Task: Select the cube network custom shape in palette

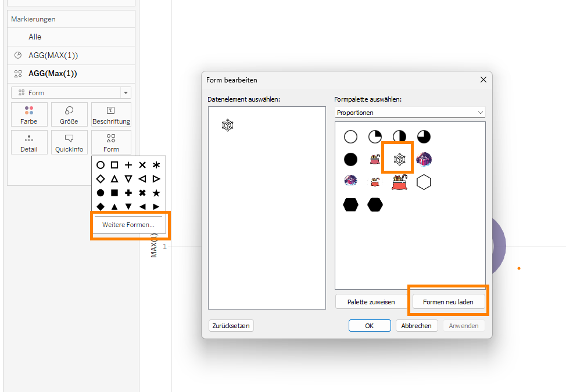Action: [399, 159]
